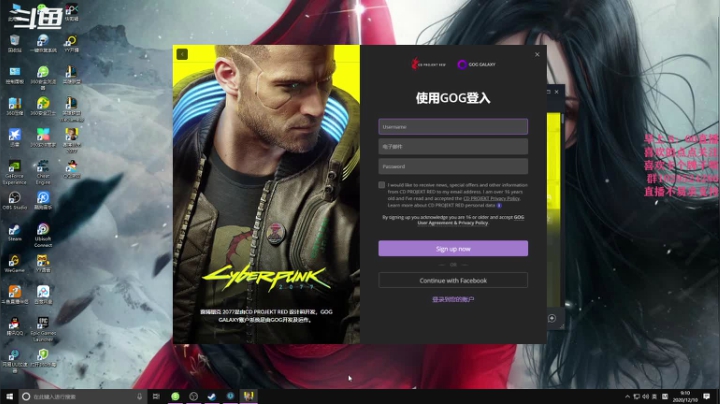Click the green back arrow in the login dialog

click(182, 54)
